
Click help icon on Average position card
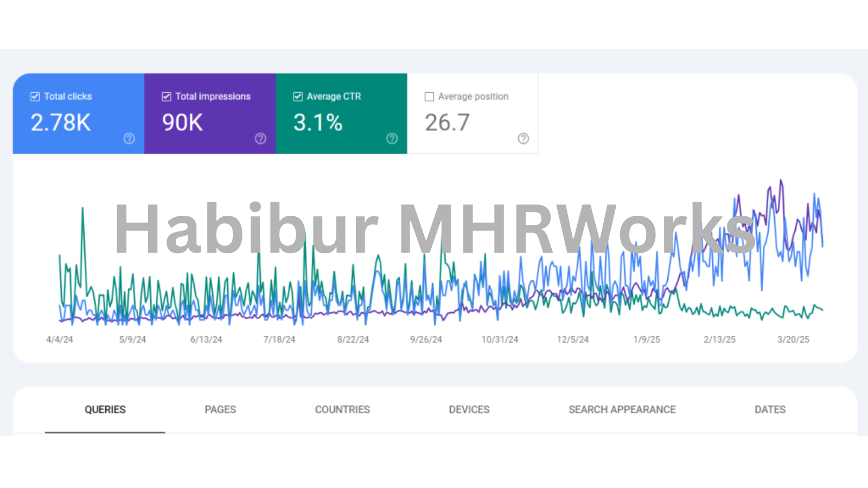(x=523, y=139)
